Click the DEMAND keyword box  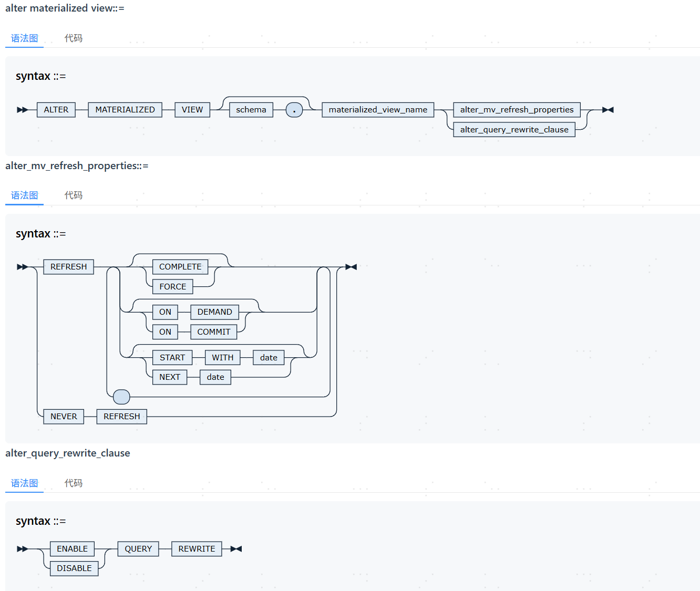click(215, 312)
